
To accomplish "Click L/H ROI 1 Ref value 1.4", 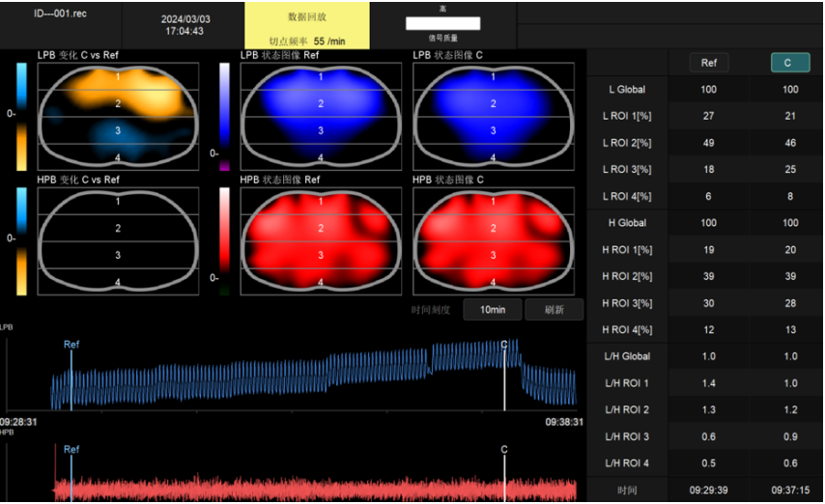I will 708,383.
